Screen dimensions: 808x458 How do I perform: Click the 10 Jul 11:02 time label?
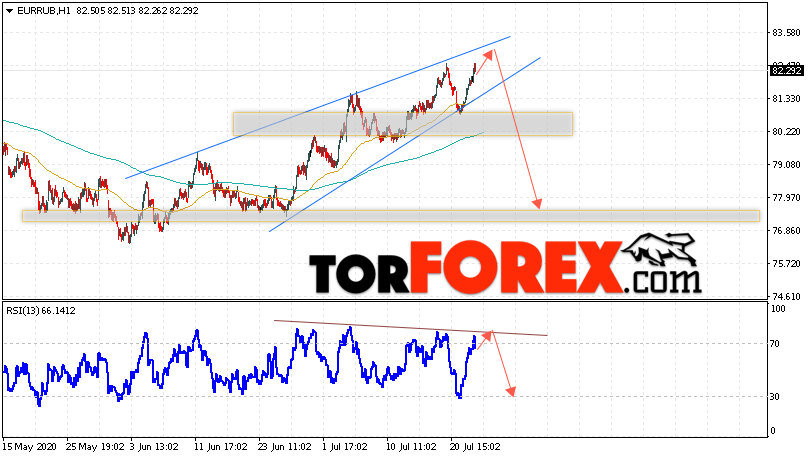coord(412,447)
